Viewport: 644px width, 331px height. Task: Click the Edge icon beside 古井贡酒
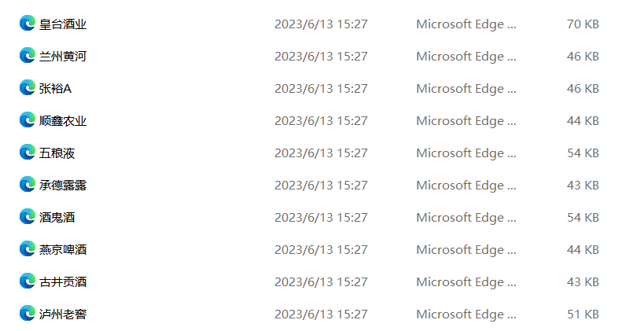(27, 281)
